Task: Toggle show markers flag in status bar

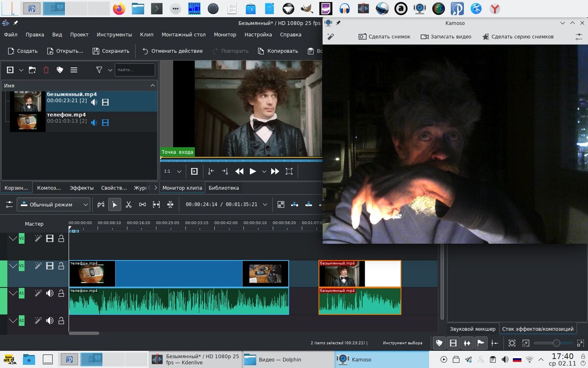Action: 481,343
